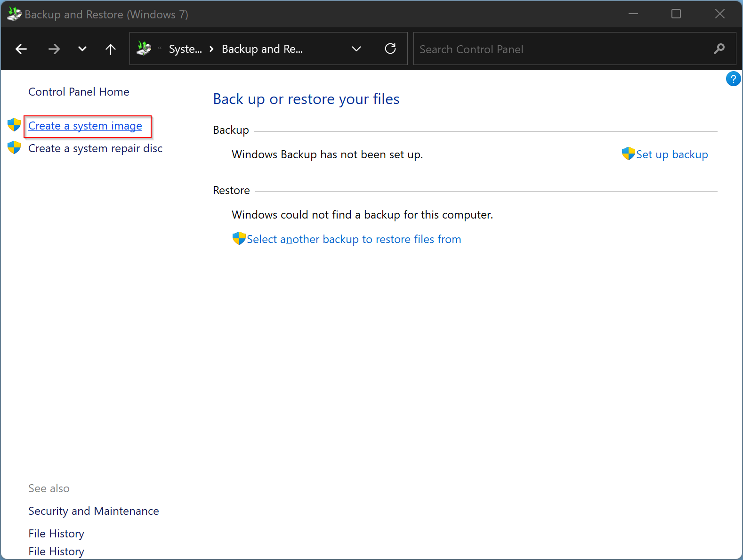This screenshot has width=743, height=560.
Task: Click 'Windows Backup has not been set up.' text
Action: tap(327, 154)
